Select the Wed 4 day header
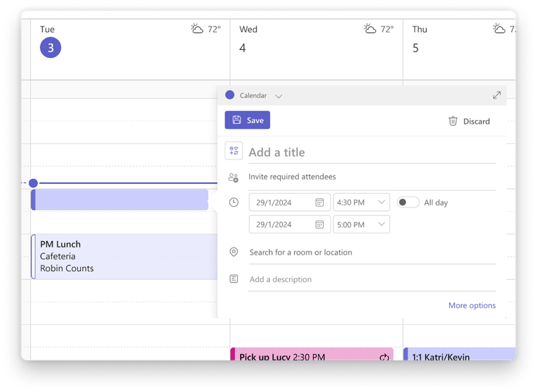The height and width of the screenshot is (392, 537). [248, 39]
